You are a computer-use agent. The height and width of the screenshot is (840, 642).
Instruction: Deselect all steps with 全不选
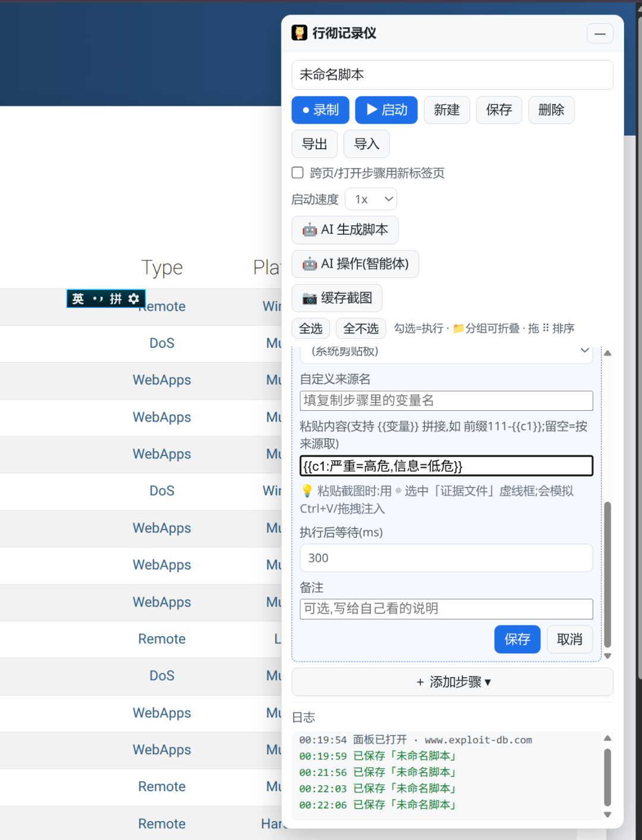click(x=361, y=328)
